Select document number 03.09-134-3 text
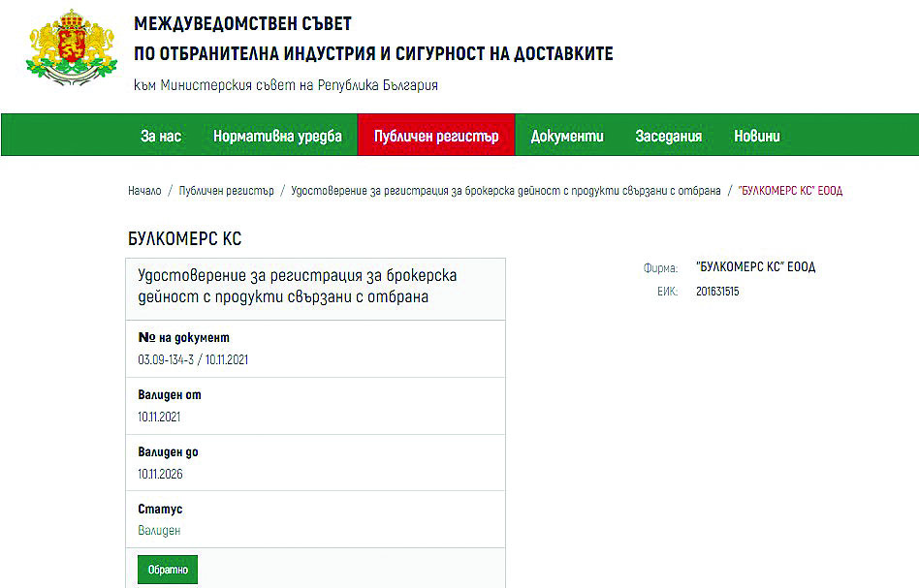Screen dimensions: 919x588 194,360
